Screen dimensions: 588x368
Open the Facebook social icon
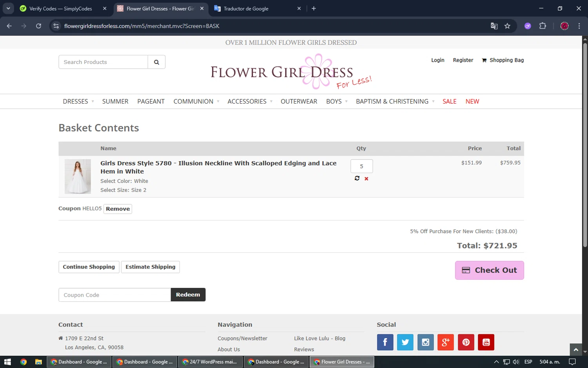[385, 342]
